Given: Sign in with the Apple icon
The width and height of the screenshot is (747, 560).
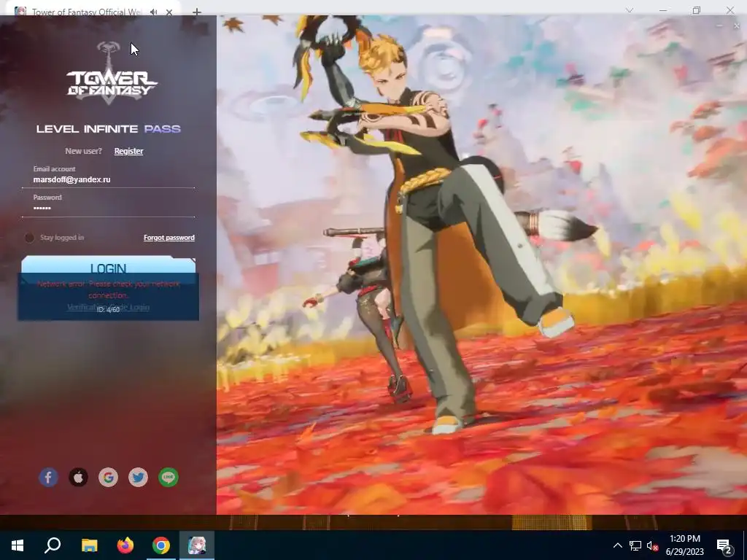Looking at the screenshot, I should (x=79, y=477).
